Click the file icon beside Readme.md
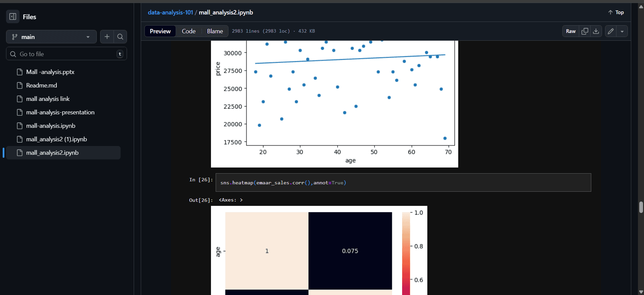The width and height of the screenshot is (644, 295). pos(20,85)
